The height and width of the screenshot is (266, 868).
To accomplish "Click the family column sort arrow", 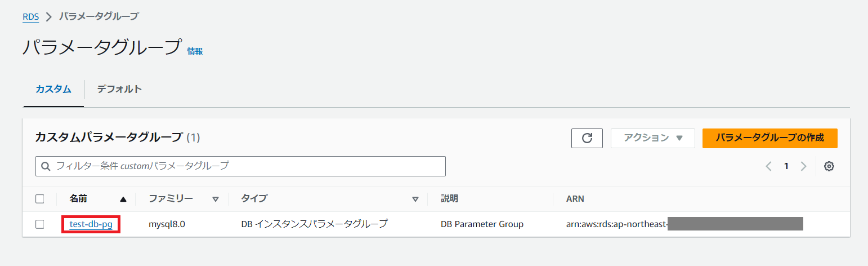I will pos(215,199).
